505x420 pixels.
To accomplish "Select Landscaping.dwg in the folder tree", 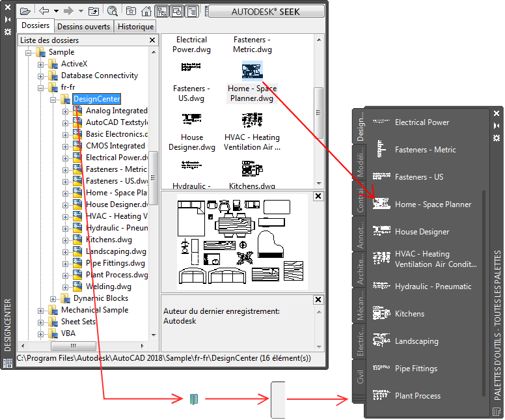I will (116, 251).
